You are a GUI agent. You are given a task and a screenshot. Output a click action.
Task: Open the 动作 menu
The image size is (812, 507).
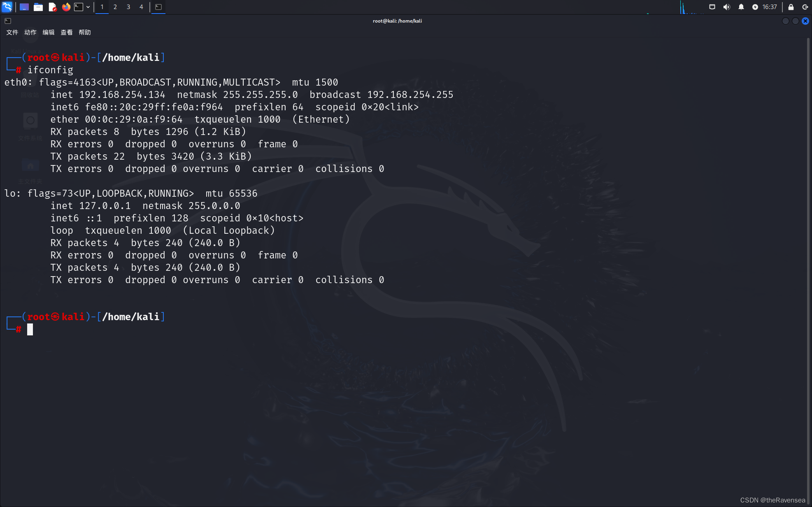tap(30, 33)
